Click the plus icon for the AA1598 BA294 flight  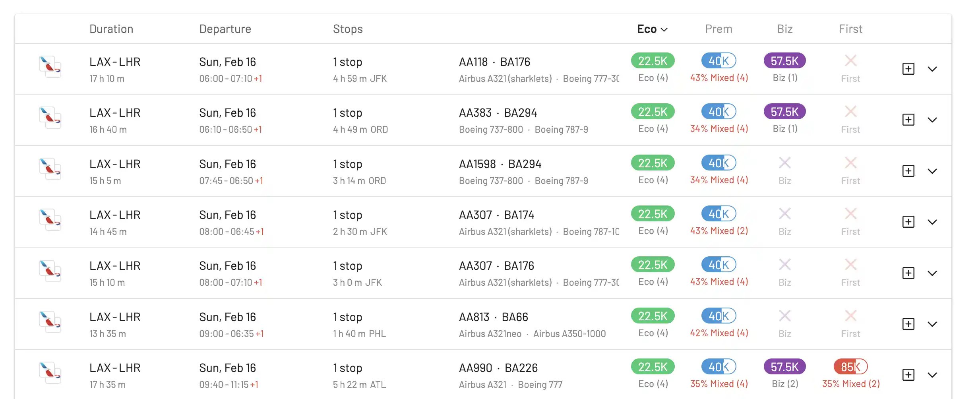point(908,171)
